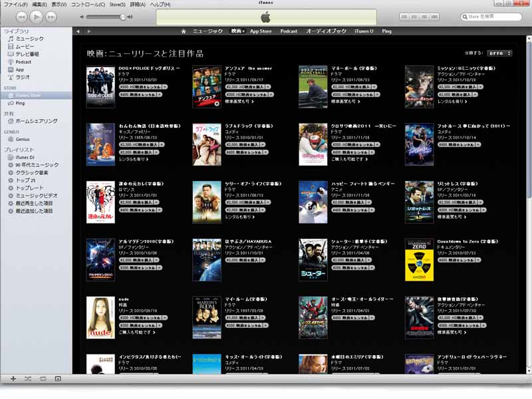Open the ハッピー フィート penguin poster
Image resolution: width=532 pixels, height=399 pixels.
point(313,202)
